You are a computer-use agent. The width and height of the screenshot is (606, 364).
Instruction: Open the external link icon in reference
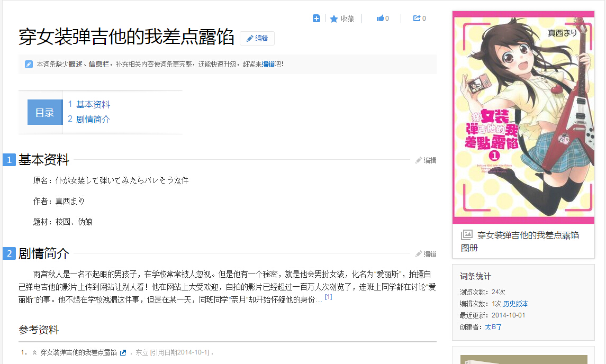pyautogui.click(x=123, y=352)
